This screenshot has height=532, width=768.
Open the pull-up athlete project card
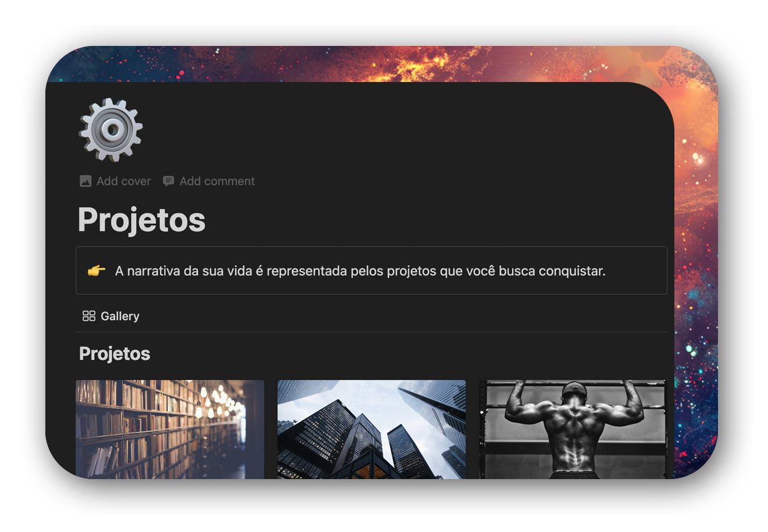pos(572,429)
